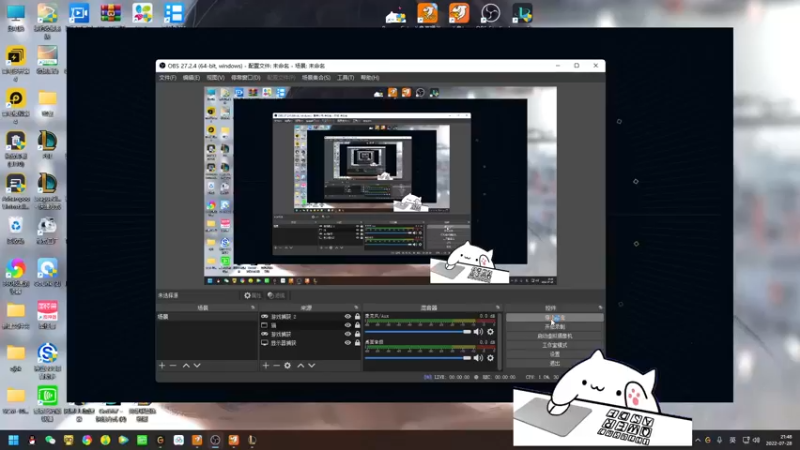
Task: Mute the Desktop Audio channel speaker
Action: [478, 358]
